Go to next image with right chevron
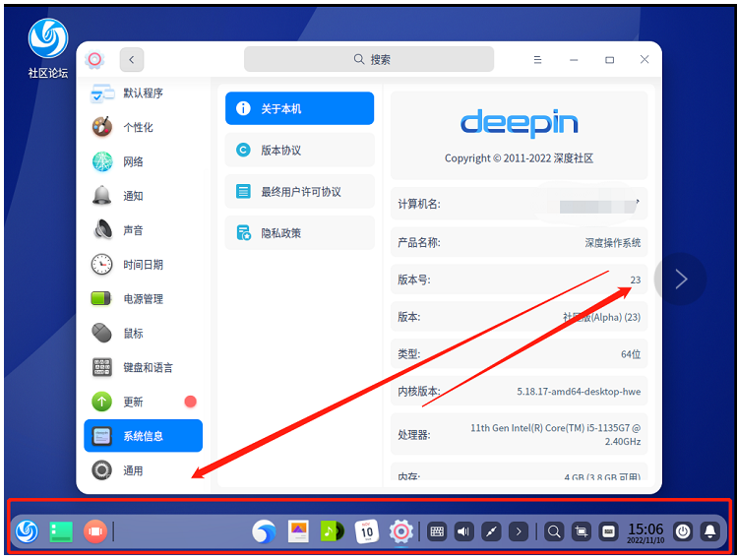 [681, 280]
